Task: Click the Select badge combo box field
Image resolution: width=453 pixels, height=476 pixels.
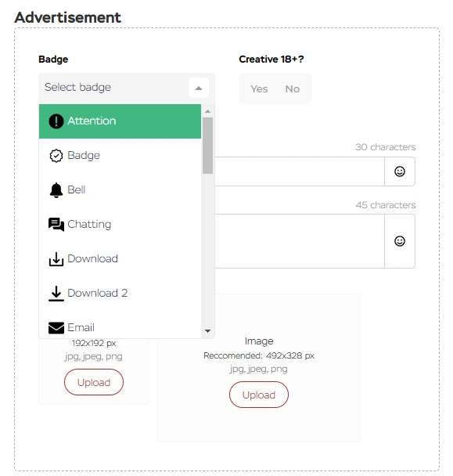Action: (x=127, y=88)
